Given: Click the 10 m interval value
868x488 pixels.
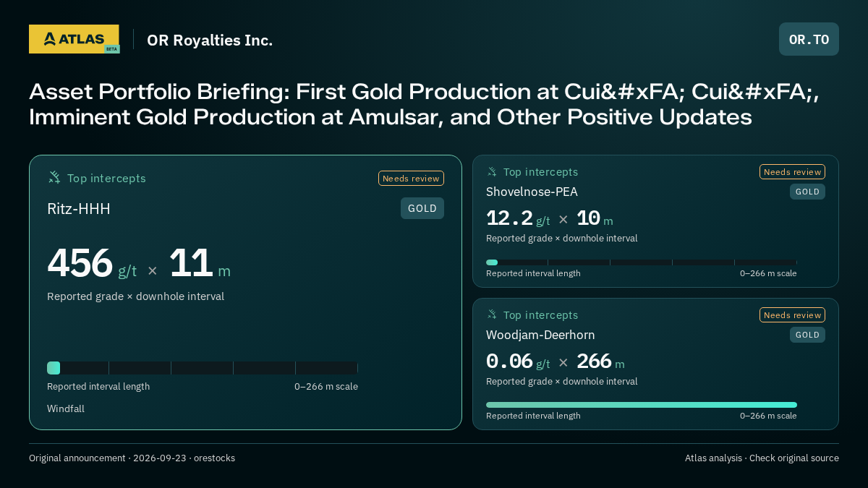Looking at the screenshot, I should pyautogui.click(x=595, y=218).
